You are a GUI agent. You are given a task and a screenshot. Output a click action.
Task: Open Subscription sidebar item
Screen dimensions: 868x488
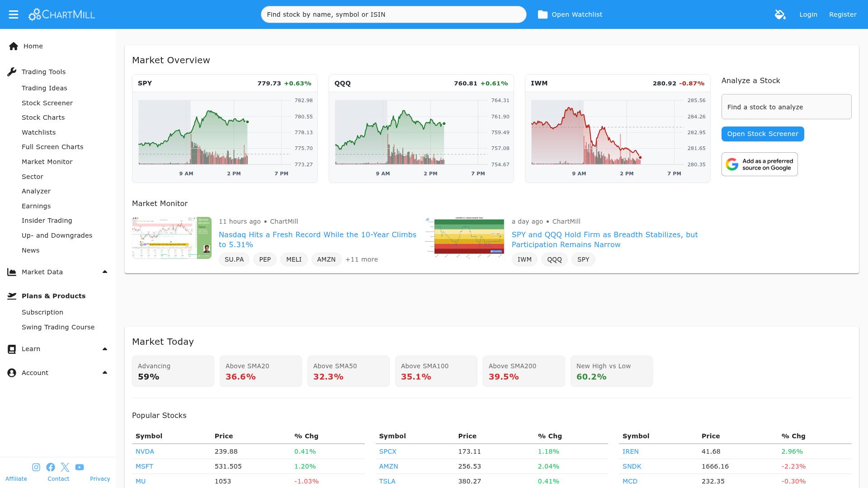[x=42, y=312]
